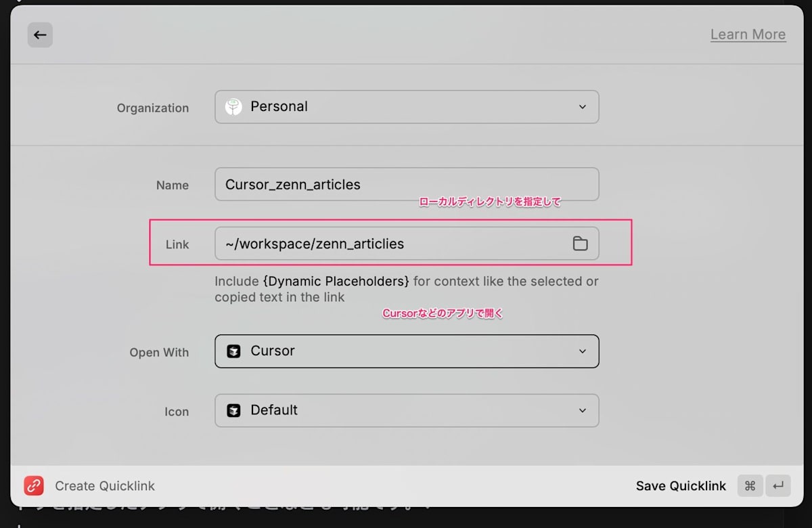Open the Learn More link
This screenshot has width=812, height=528.
tap(748, 35)
